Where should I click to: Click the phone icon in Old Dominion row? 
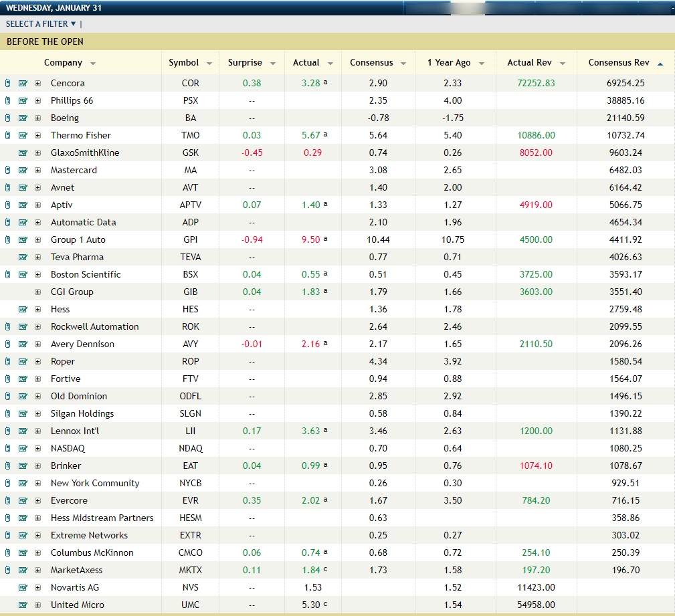pos(7,397)
